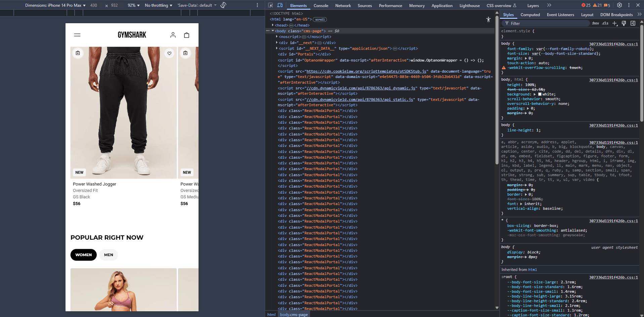Viewport: 644px width, 317px height.
Task: Toggle the .cls element classes panel
Action: coord(605,23)
